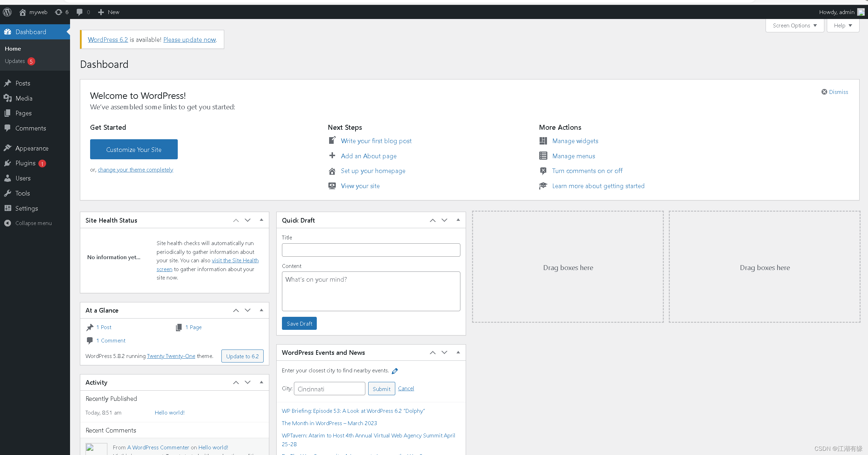This screenshot has width=868, height=455.
Task: Click the Posts icon in sidebar
Action: (x=8, y=83)
